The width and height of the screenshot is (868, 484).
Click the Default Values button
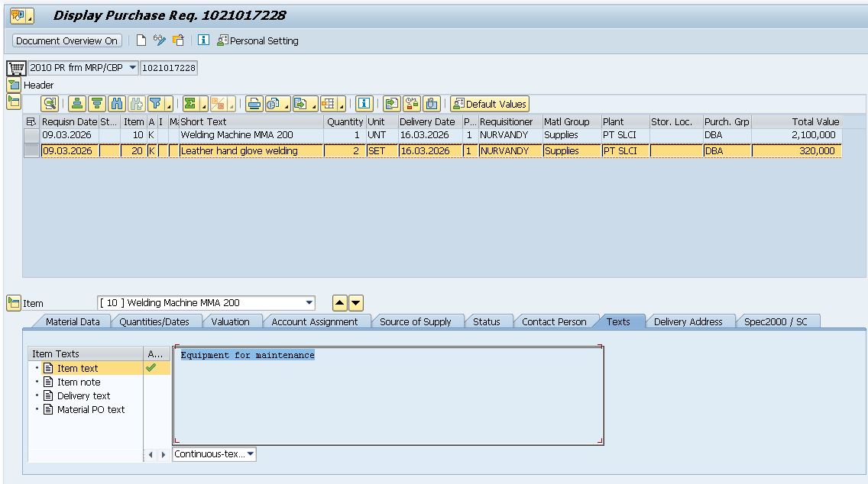pos(490,104)
